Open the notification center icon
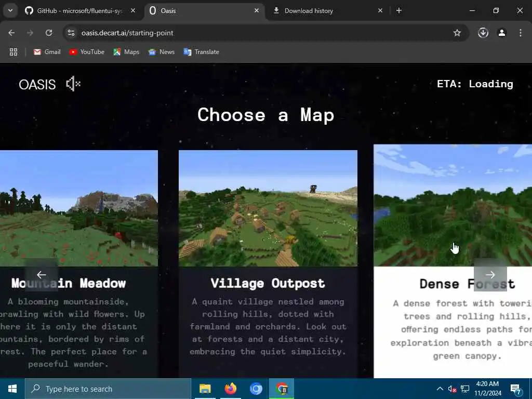 (x=516, y=389)
